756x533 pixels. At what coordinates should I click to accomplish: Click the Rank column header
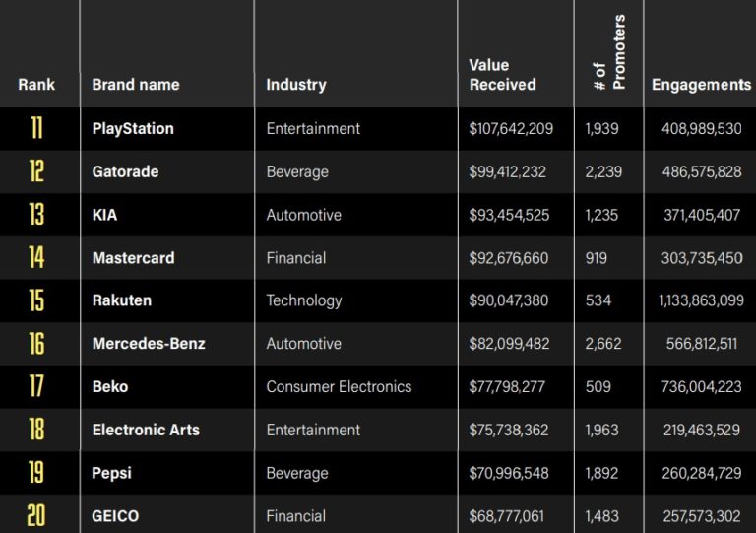(36, 85)
